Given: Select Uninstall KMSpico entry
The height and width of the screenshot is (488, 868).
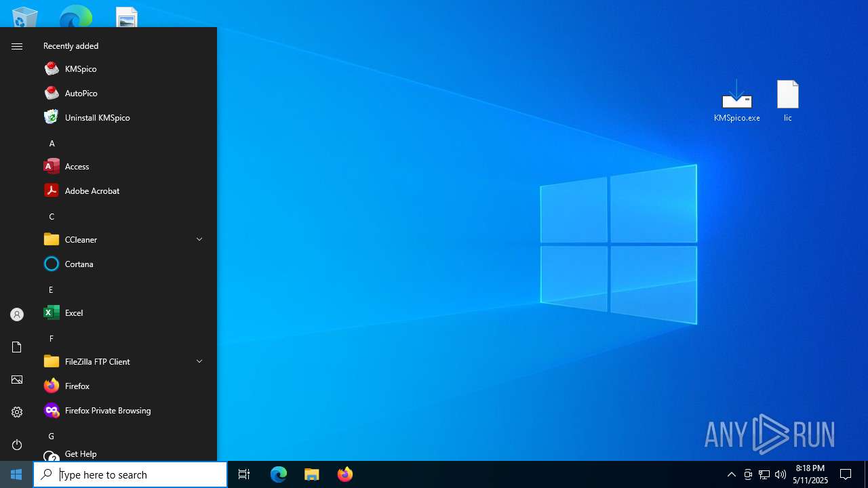Looking at the screenshot, I should (124, 118).
